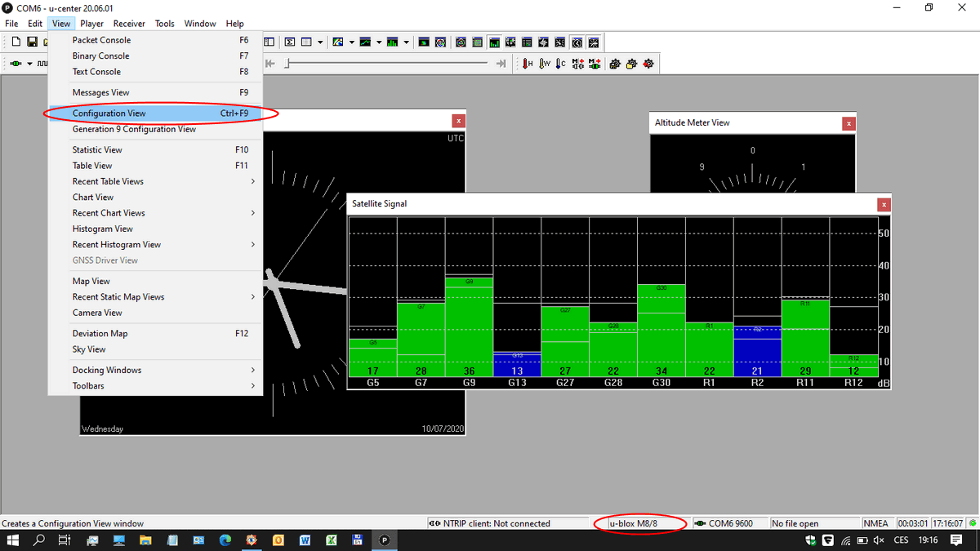Close the Satellite Signal window
980x551 pixels.
882,204
